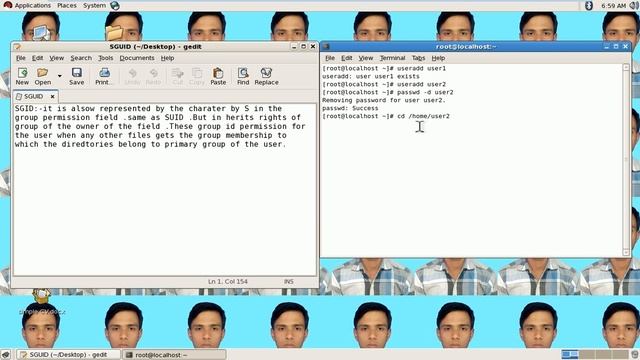Open terminal Tabs menu
Image resolution: width=640 pixels, height=360 pixels.
click(418, 58)
